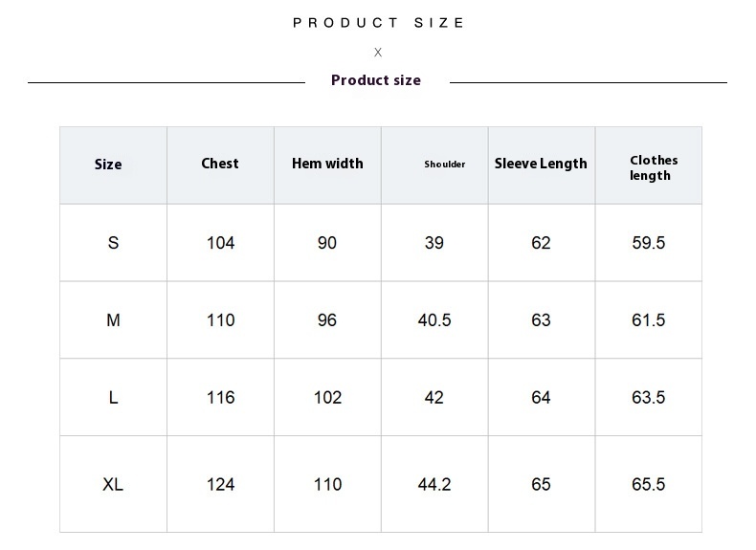The width and height of the screenshot is (756, 550).
Task: Select the hem width value 102
Action: (328, 398)
